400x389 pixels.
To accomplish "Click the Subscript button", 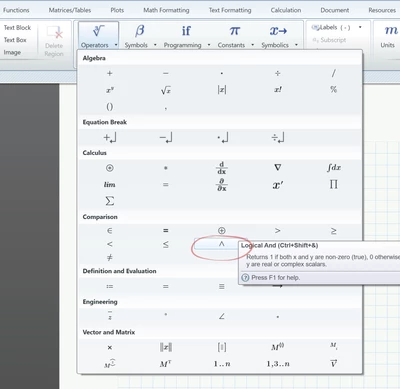I will [x=329, y=40].
